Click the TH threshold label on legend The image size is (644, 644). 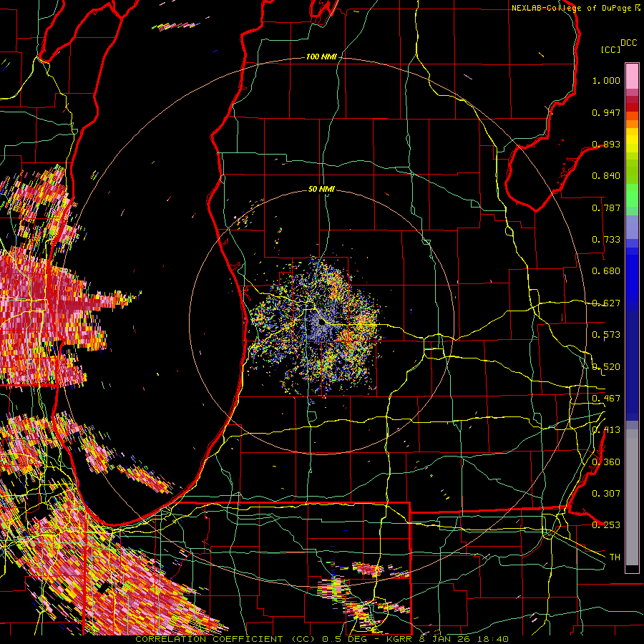[615, 557]
